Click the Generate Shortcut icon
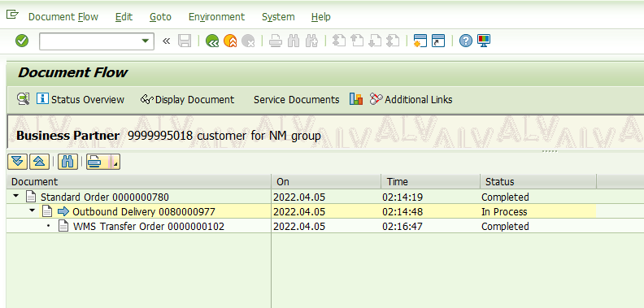 [438, 41]
